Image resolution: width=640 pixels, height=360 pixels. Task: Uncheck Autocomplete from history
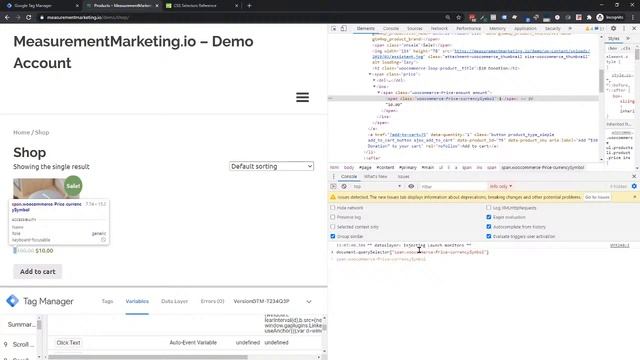click(489, 227)
